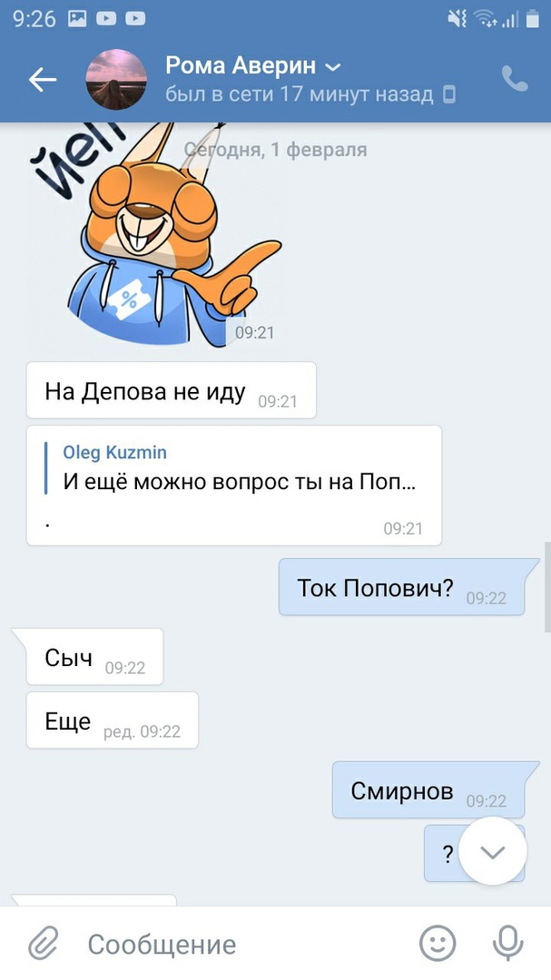Image resolution: width=551 pixels, height=980 pixels.
Task: Select the edited message Еще
Action: [112, 720]
